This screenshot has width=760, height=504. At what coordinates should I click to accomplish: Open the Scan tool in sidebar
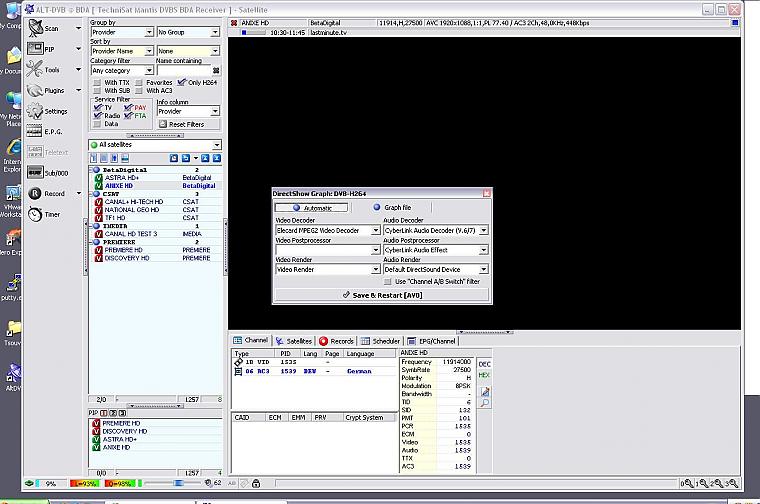(34, 28)
